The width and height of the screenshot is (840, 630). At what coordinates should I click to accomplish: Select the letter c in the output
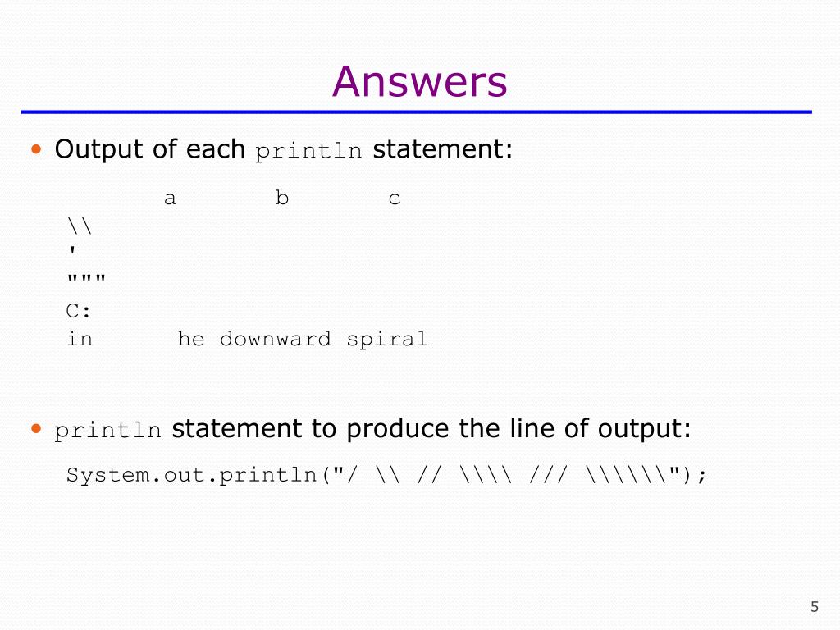(395, 199)
